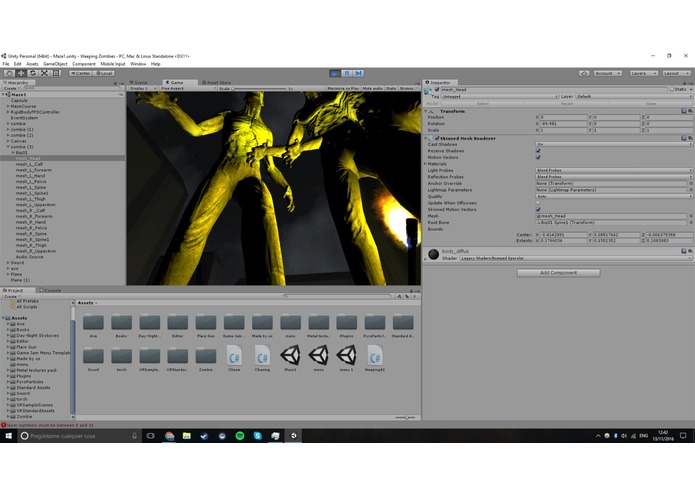695x494 pixels.
Task: Open the Tag dropdown
Action: click(500, 96)
